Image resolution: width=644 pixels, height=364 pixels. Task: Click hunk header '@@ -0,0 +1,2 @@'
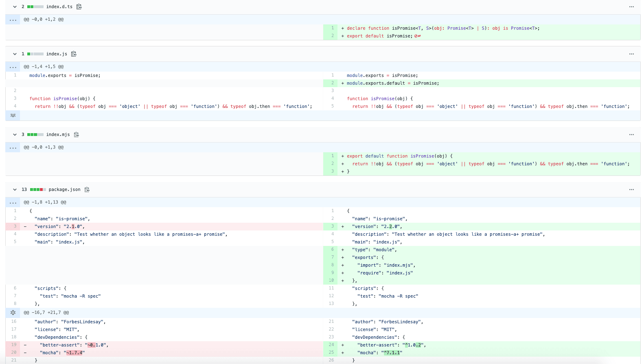[44, 20]
